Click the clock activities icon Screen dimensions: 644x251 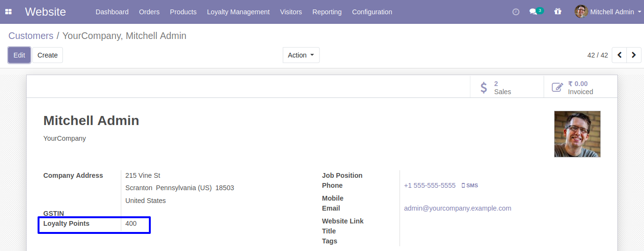click(x=516, y=12)
